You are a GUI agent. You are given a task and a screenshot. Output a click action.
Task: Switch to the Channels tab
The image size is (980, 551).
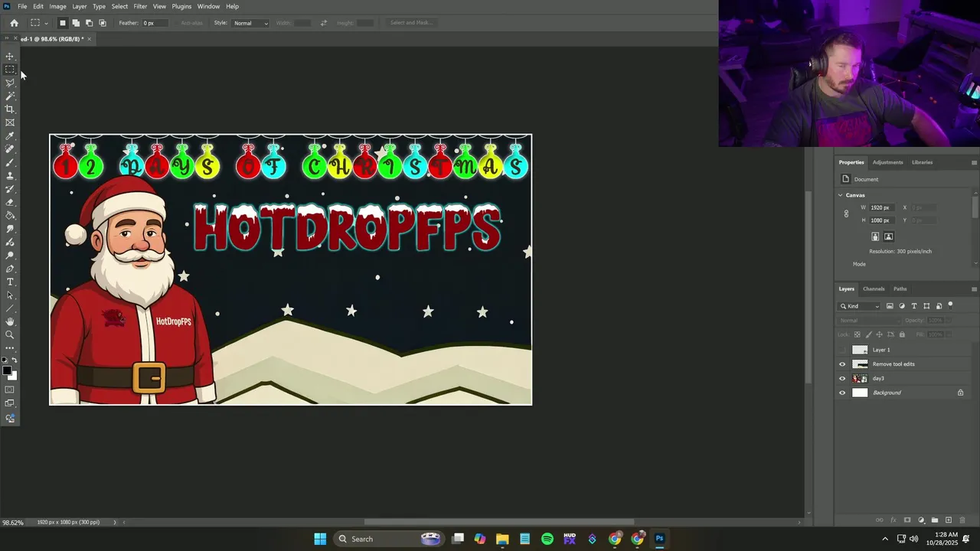point(874,289)
